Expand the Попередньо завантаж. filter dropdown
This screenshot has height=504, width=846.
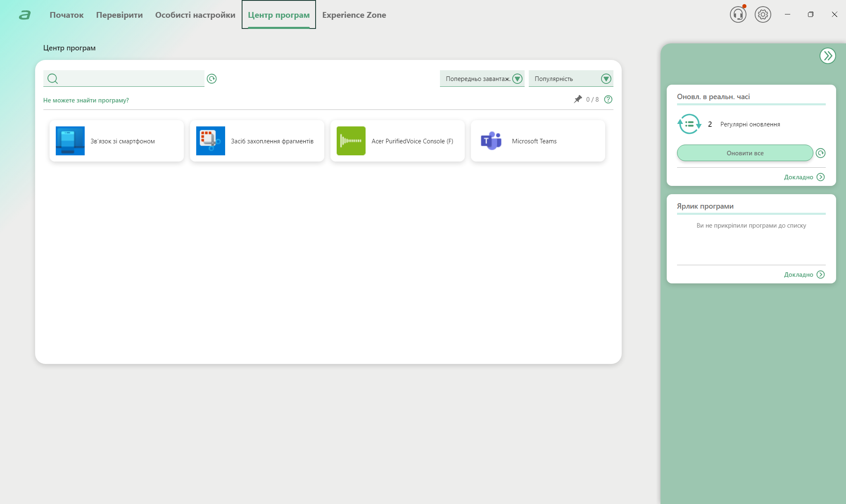[482, 78]
